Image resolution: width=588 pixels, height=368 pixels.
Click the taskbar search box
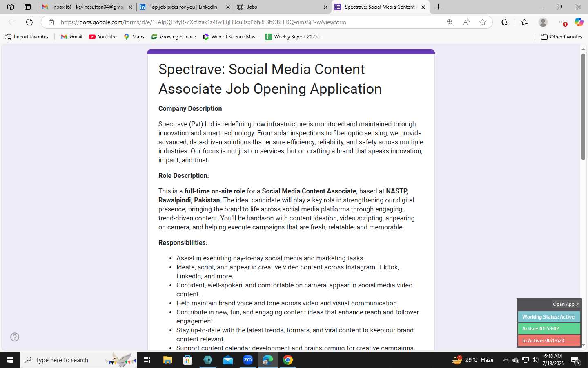(78, 360)
